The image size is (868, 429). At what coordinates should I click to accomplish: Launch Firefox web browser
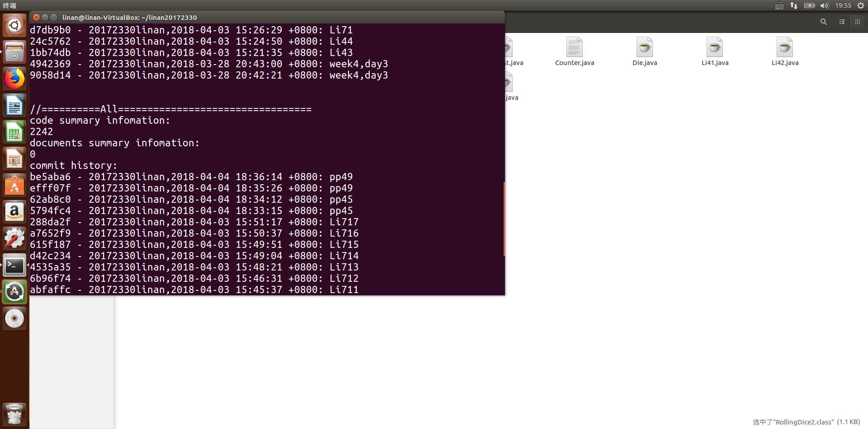[14, 79]
